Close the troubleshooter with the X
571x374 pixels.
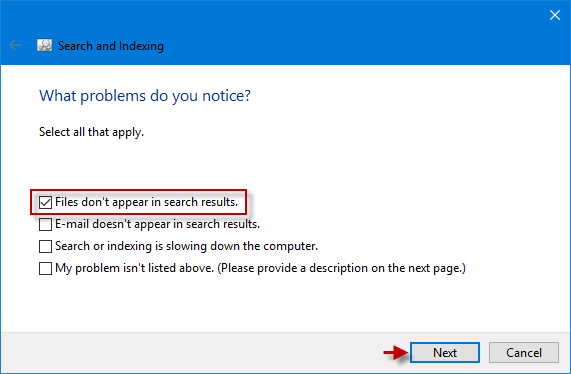point(555,15)
